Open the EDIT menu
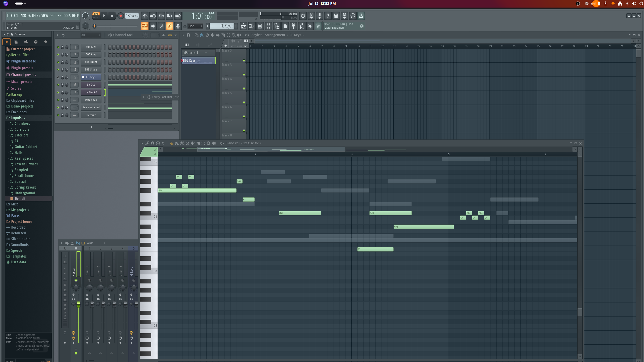Image resolution: width=644 pixels, height=362 pixels. 16,16
